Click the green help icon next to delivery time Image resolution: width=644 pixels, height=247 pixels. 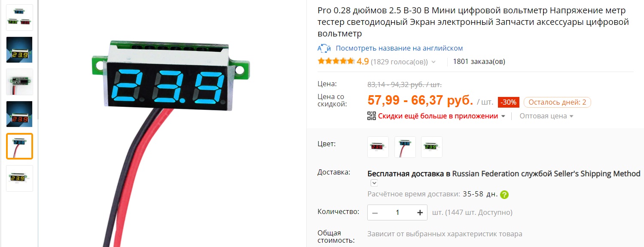[x=504, y=194]
